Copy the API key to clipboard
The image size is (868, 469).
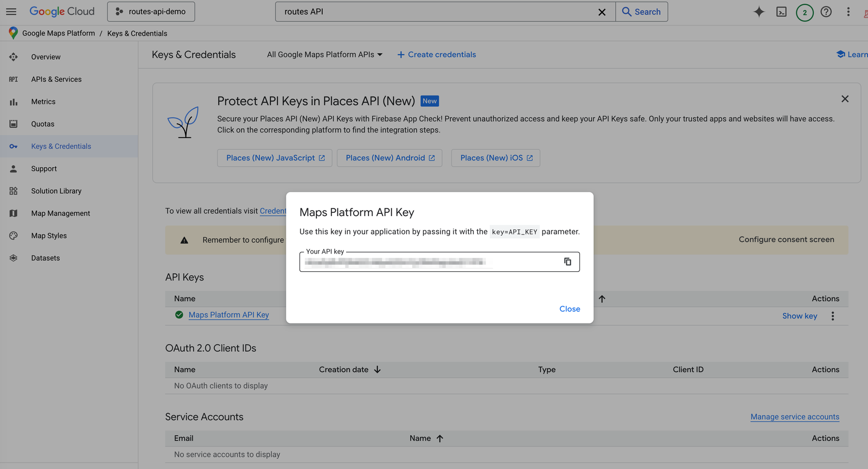tap(567, 262)
